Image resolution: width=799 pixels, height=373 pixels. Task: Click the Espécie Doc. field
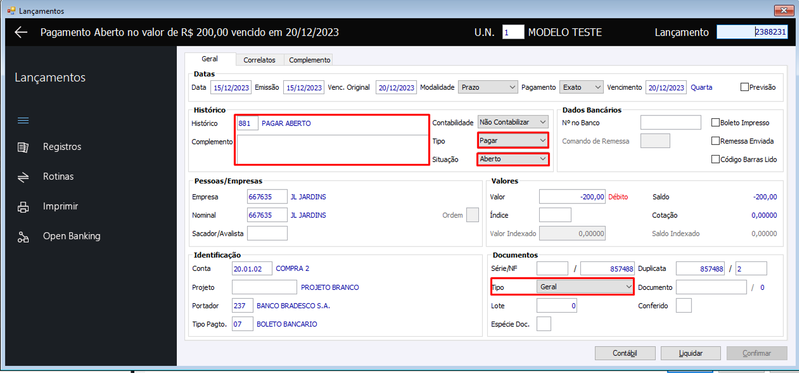tap(544, 324)
